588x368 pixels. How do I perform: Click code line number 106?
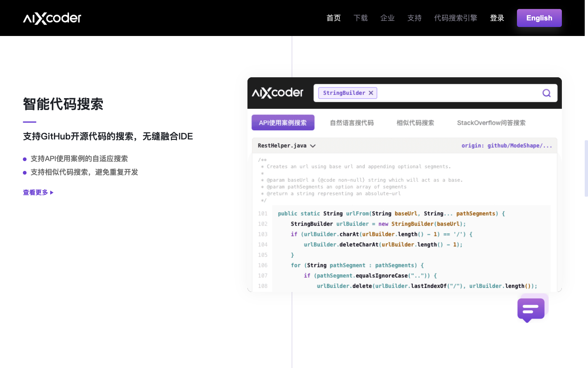pyautogui.click(x=263, y=265)
